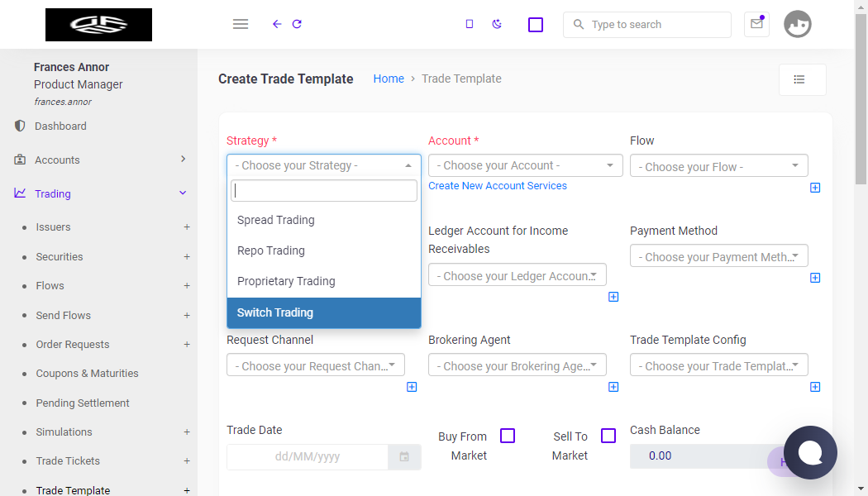Open the Flow dropdown

pos(718,166)
